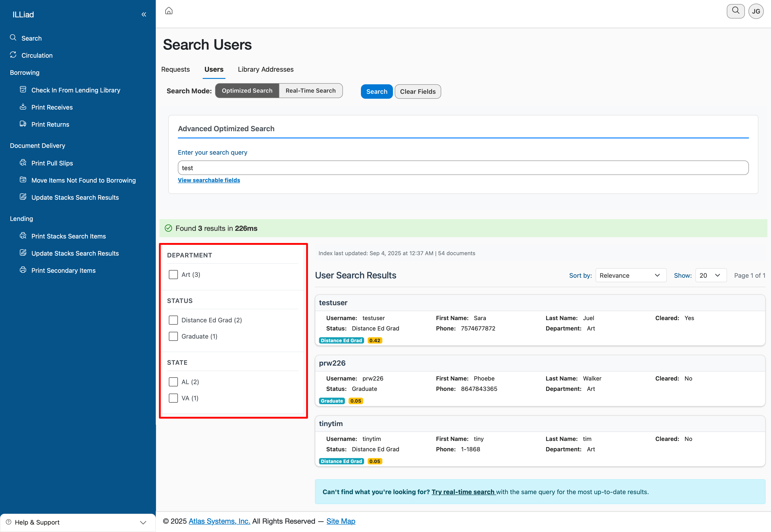Open the JG user avatar menu
The image size is (771, 532).
pyautogui.click(x=756, y=11)
